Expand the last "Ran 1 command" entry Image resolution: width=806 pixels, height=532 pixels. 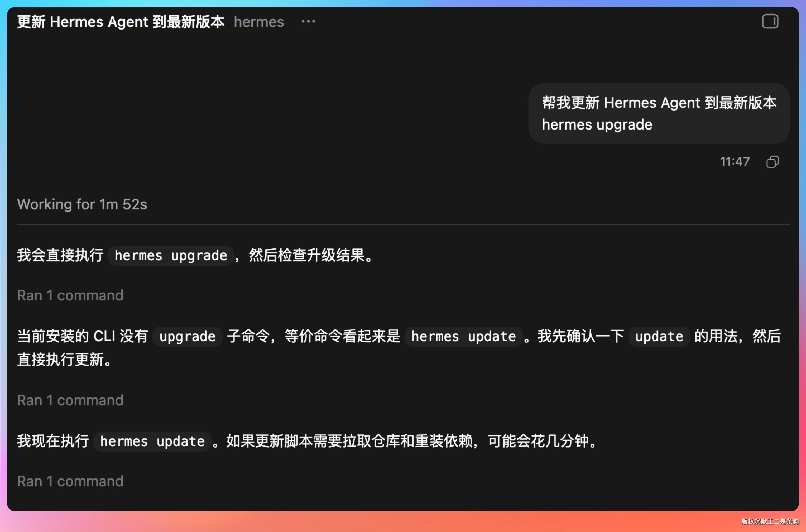pos(70,481)
